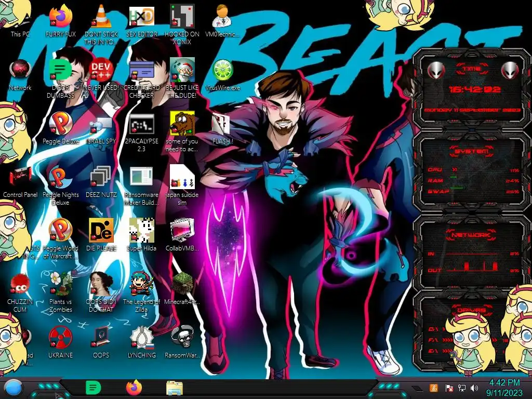Open BE JUST LIKE THE DUDE! icon
This screenshot has height=399, width=532.
pos(182,78)
